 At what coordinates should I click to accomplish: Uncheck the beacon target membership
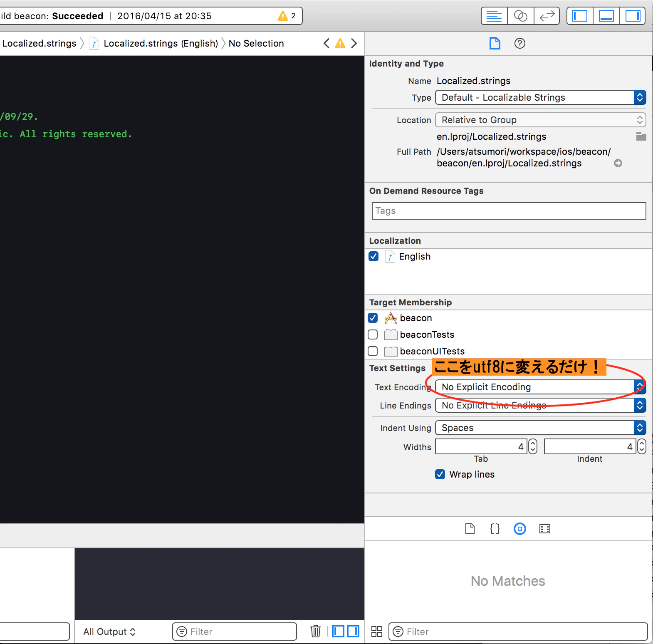(x=373, y=318)
